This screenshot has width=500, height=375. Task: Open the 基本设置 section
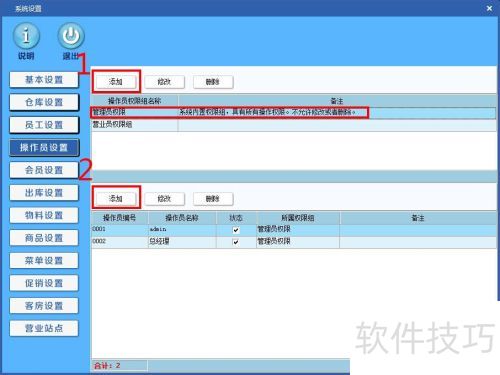point(44,80)
